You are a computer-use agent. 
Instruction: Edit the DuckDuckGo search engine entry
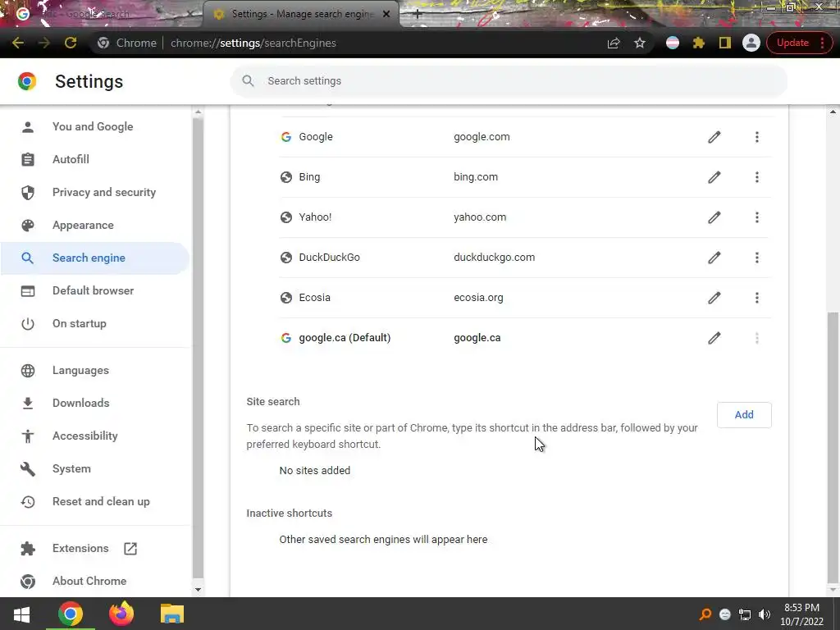pos(714,258)
